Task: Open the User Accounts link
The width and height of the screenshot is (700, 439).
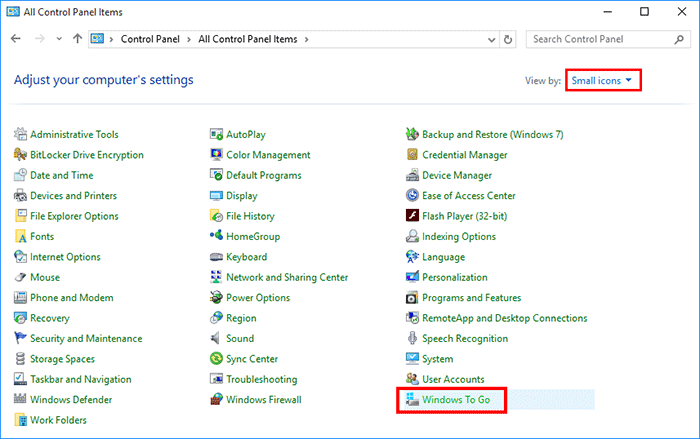Action: pyautogui.click(x=454, y=379)
